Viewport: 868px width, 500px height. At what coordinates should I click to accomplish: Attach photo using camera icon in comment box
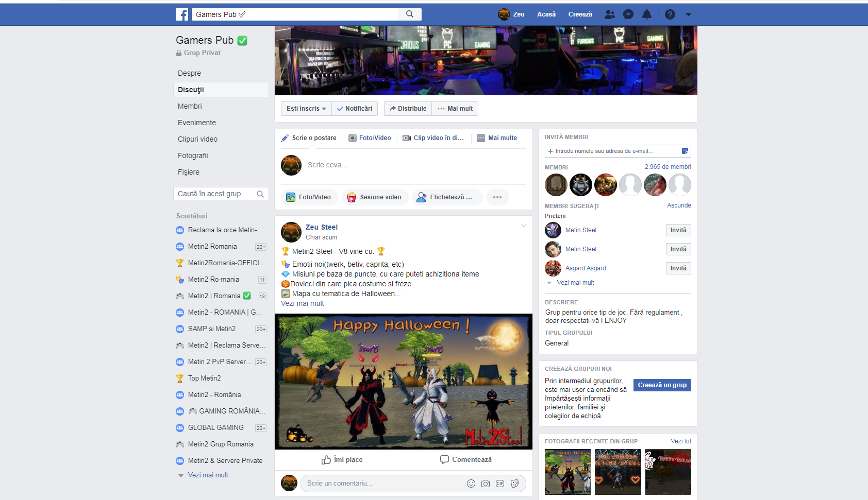(486, 484)
